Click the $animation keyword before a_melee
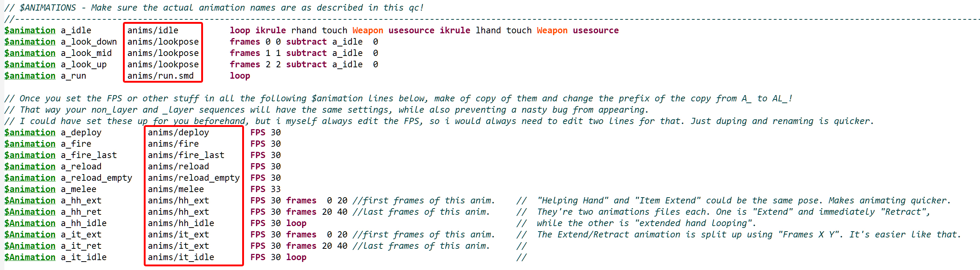This screenshot has width=980, height=270. 30,189
